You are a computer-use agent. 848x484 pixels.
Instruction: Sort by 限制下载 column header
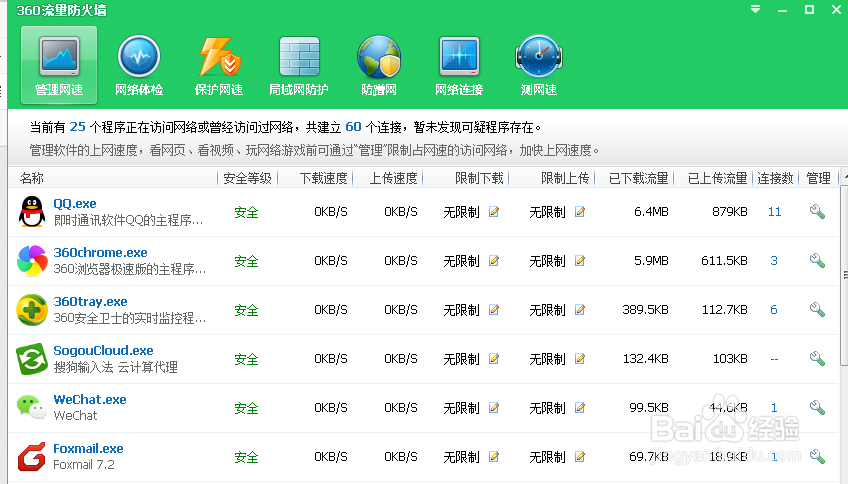[479, 178]
